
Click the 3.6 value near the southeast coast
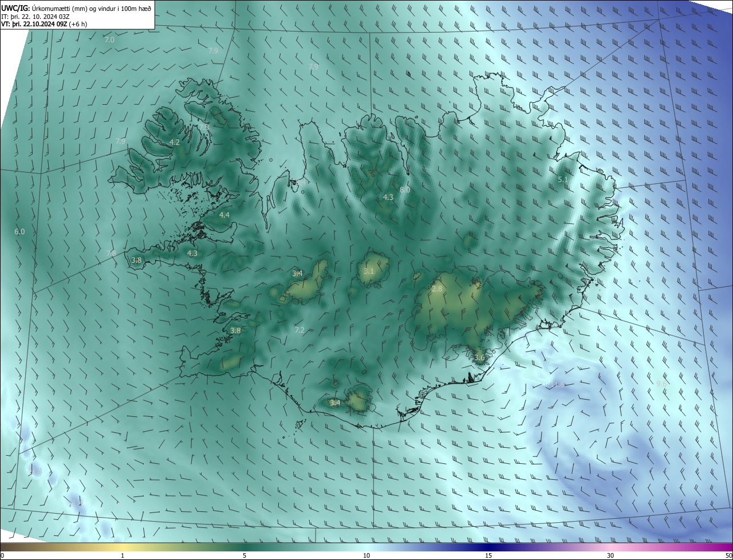[x=479, y=357]
